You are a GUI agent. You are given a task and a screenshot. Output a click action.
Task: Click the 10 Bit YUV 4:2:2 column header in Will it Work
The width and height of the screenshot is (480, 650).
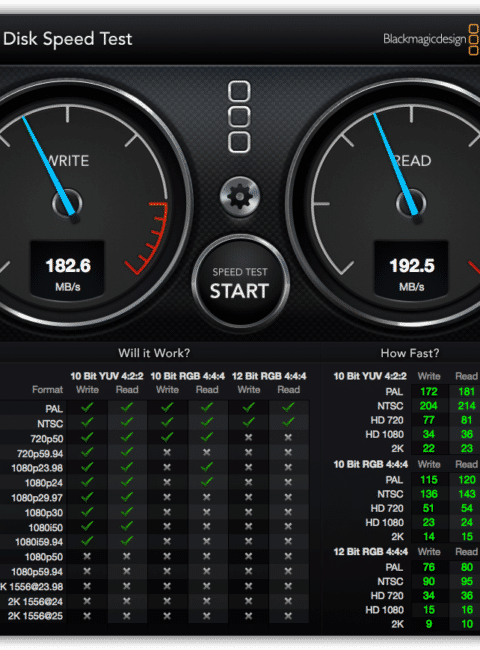107,376
